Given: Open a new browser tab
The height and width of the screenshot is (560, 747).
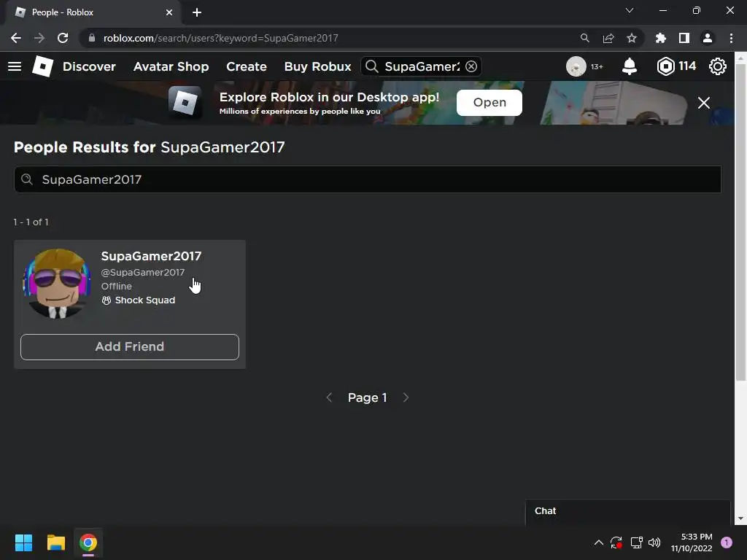Looking at the screenshot, I should [197, 12].
